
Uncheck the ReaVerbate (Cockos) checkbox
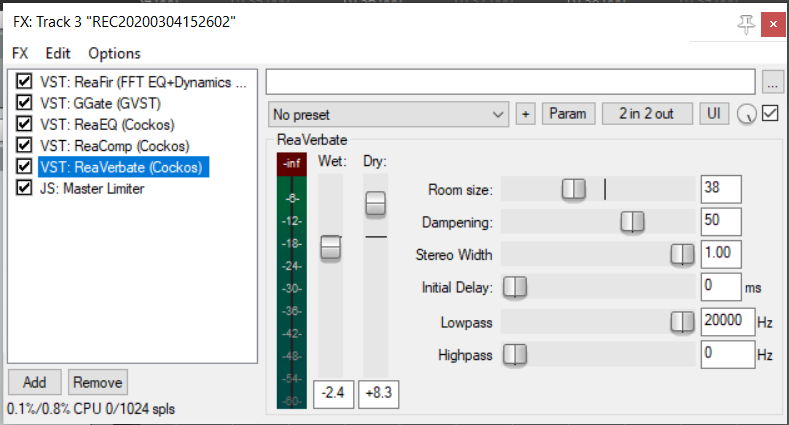point(24,166)
